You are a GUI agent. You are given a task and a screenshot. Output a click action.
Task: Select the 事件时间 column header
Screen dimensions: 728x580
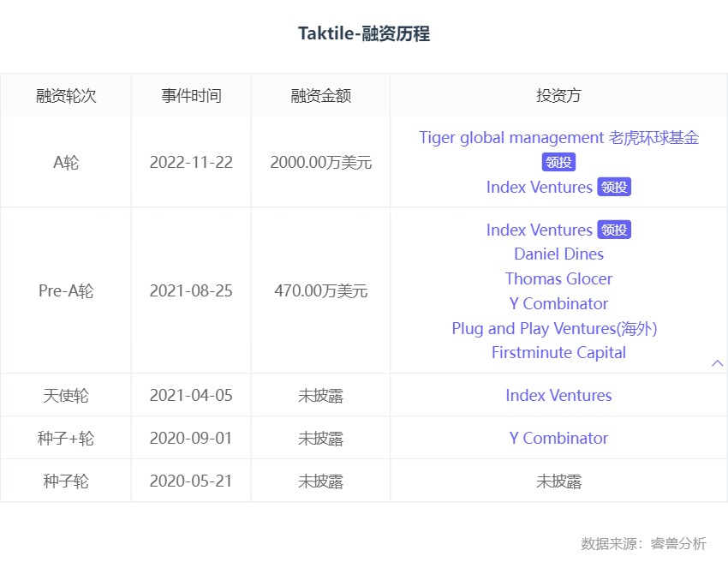click(x=191, y=96)
